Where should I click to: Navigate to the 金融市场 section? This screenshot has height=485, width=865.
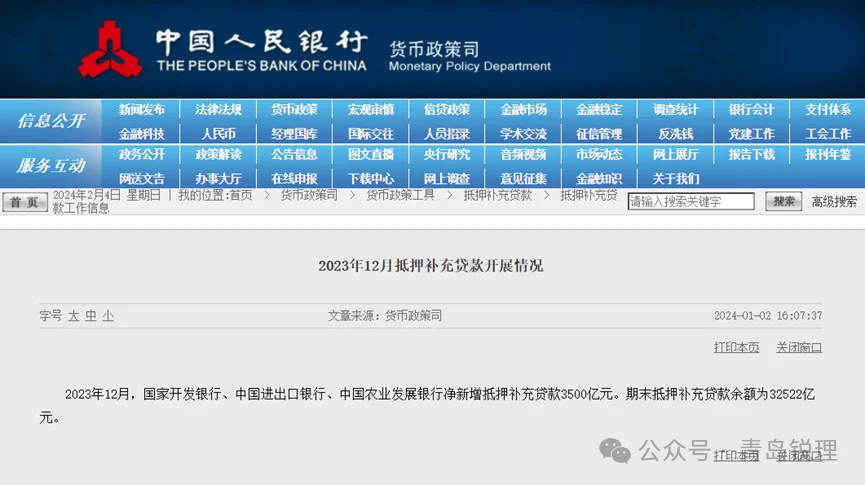[523, 110]
